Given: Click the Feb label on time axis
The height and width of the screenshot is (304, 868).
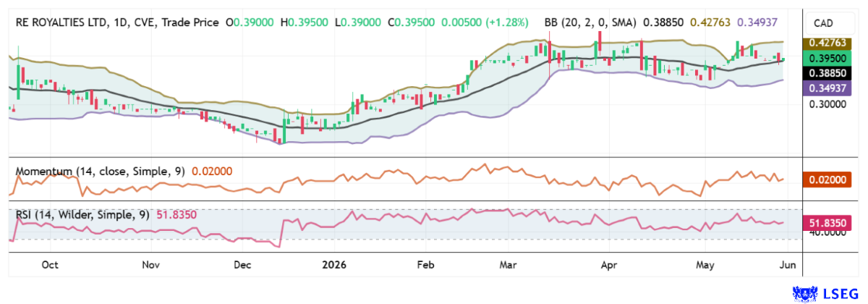Looking at the screenshot, I should [426, 265].
